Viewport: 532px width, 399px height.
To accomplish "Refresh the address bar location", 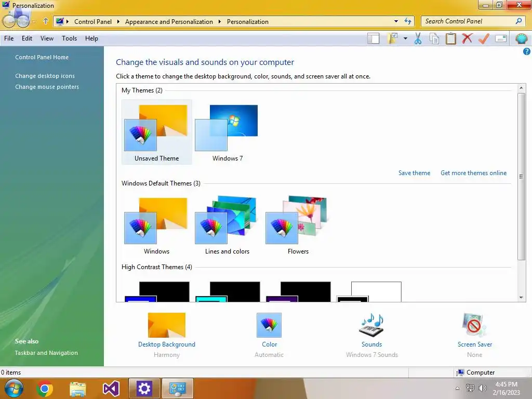I will (x=408, y=21).
